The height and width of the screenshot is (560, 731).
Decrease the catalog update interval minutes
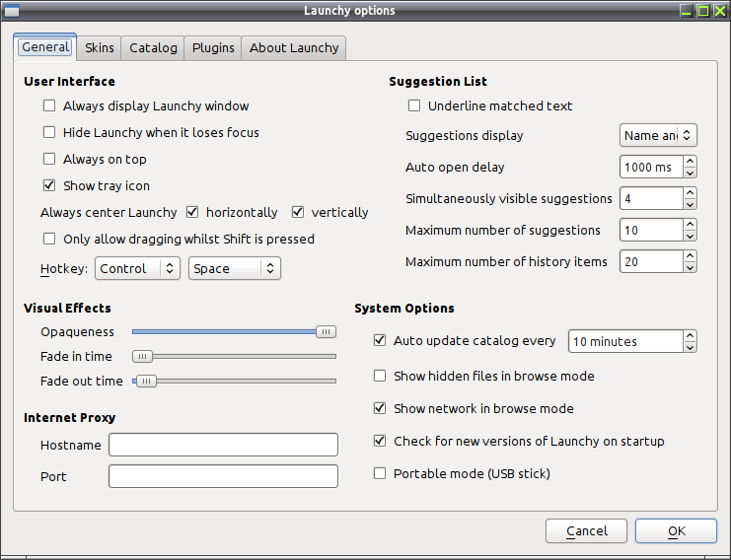690,348
